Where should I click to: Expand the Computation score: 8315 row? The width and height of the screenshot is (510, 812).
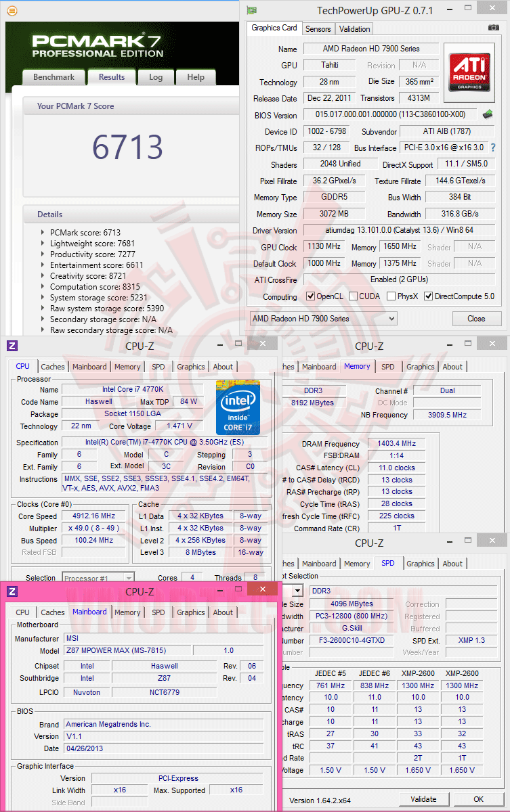point(44,286)
